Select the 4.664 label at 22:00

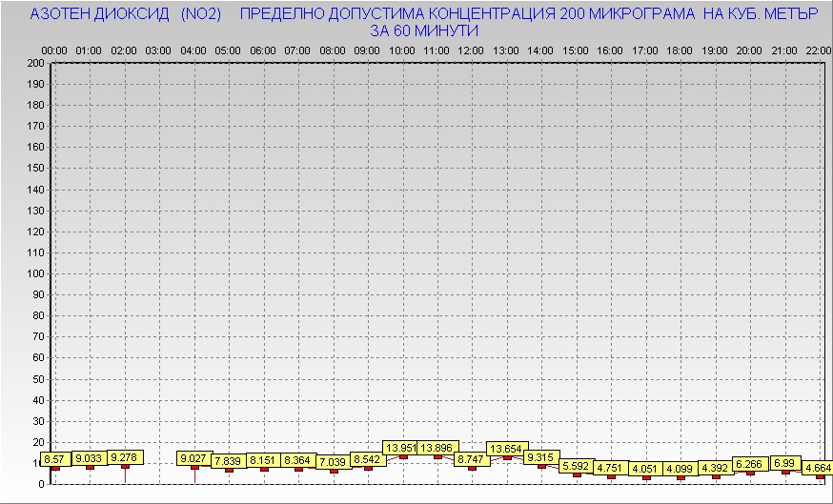[x=818, y=468]
